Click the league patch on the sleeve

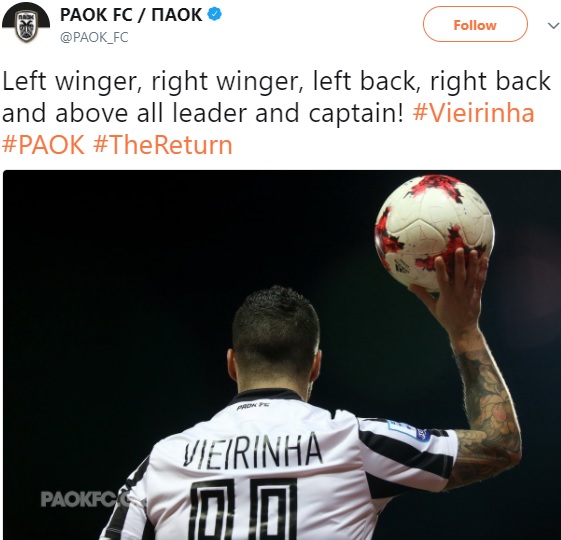tap(408, 428)
